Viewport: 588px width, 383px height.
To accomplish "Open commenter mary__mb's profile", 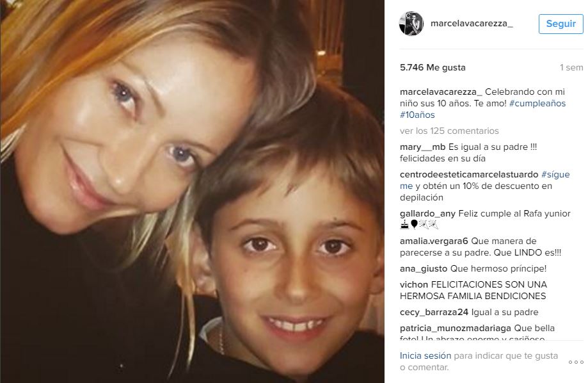I will pos(423,147).
